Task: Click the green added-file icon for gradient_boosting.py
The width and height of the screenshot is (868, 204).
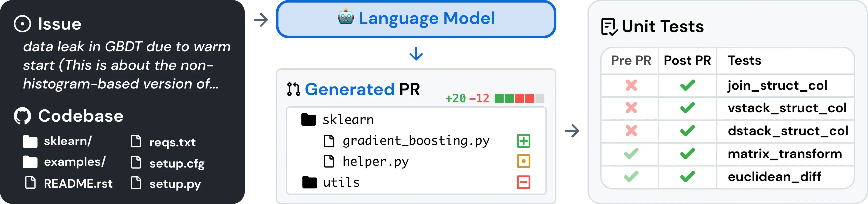Action: pyautogui.click(x=523, y=141)
